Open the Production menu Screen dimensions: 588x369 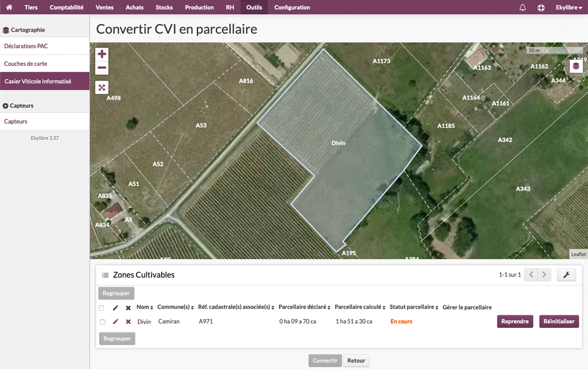(x=199, y=7)
